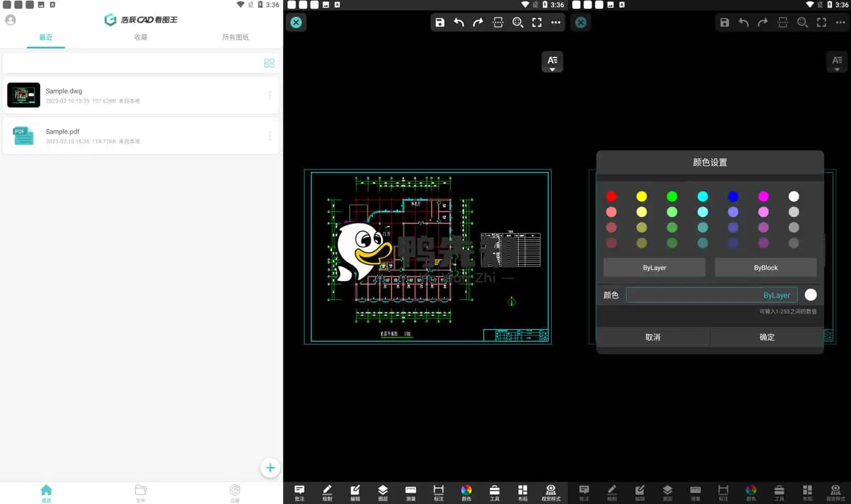Open the 批注 (annotation) tool
851x504 pixels.
tap(299, 492)
